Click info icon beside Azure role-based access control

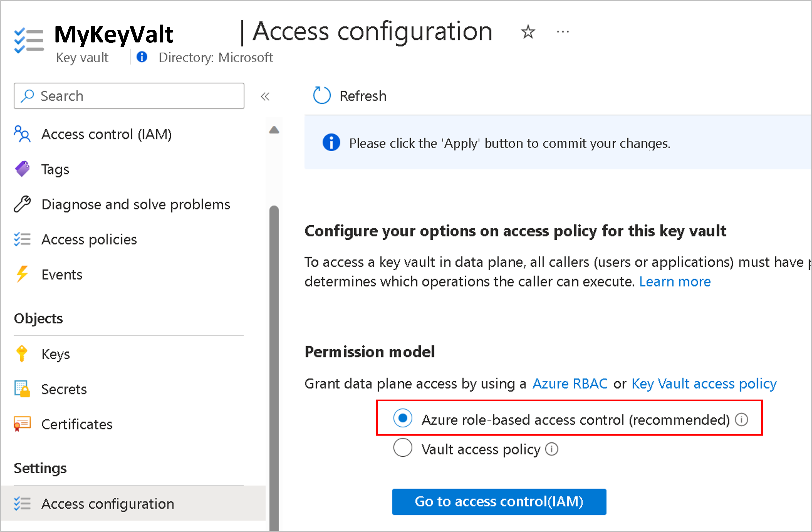tap(742, 419)
